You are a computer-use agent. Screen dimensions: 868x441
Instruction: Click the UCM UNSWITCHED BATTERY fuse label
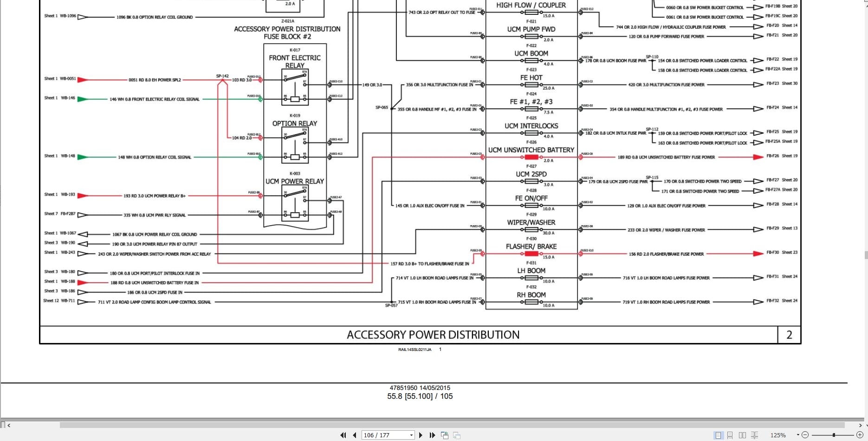[531, 150]
